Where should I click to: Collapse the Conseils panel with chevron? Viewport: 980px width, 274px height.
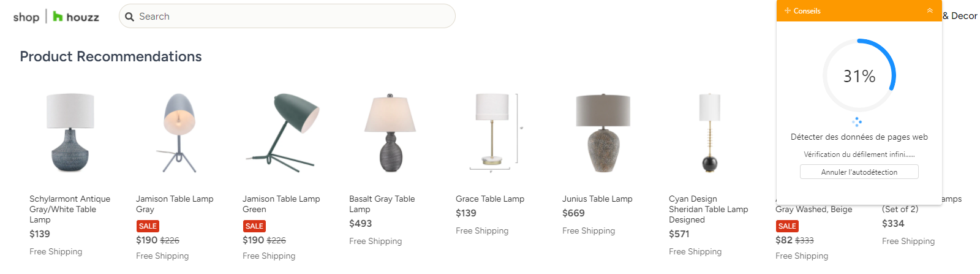point(930,11)
